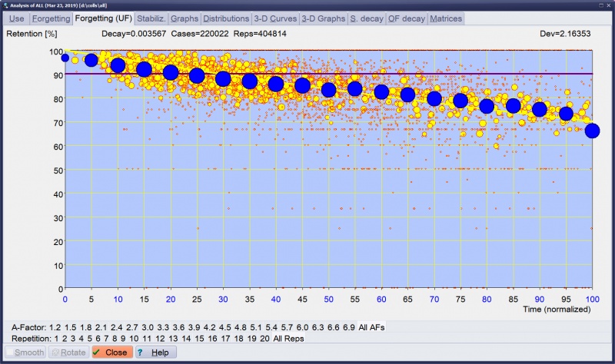Screen dimensions: 615x364
Task: Select A-Factor 4.2
Action: (209, 327)
